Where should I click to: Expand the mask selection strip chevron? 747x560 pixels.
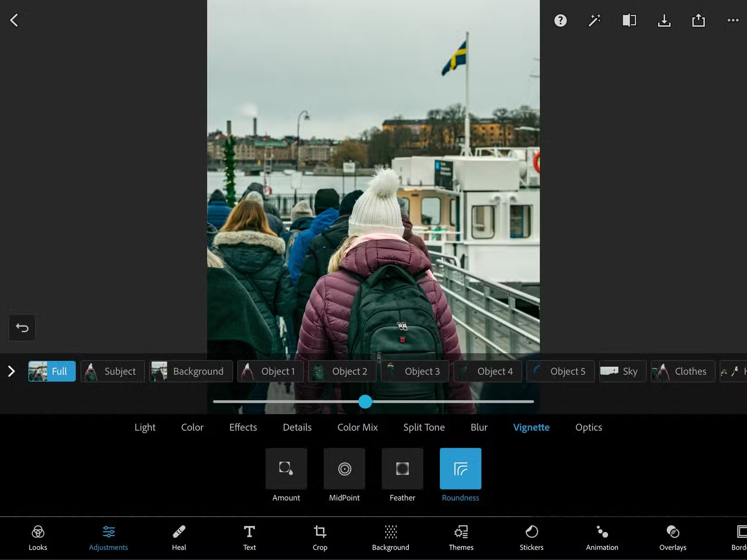11,371
